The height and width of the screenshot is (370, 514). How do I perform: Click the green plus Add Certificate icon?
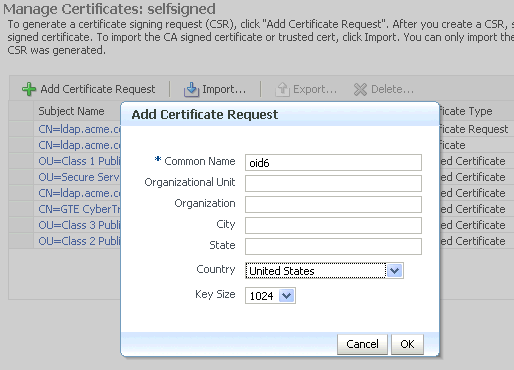pos(29,89)
